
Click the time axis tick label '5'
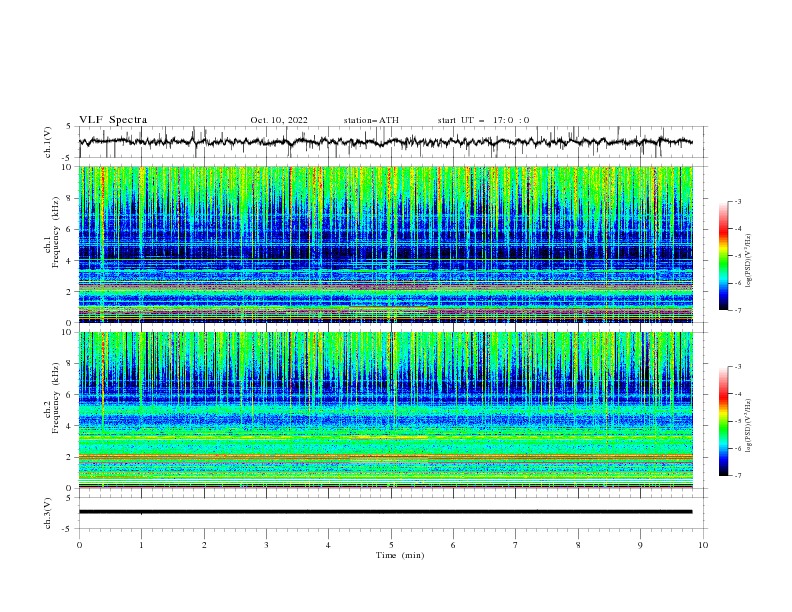[391, 545]
